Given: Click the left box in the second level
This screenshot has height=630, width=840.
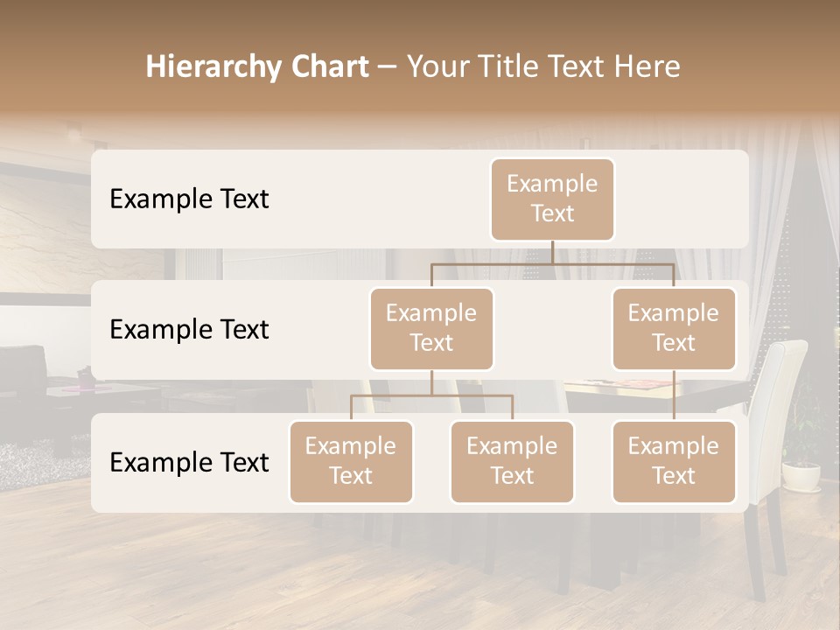Looking at the screenshot, I should (x=431, y=328).
